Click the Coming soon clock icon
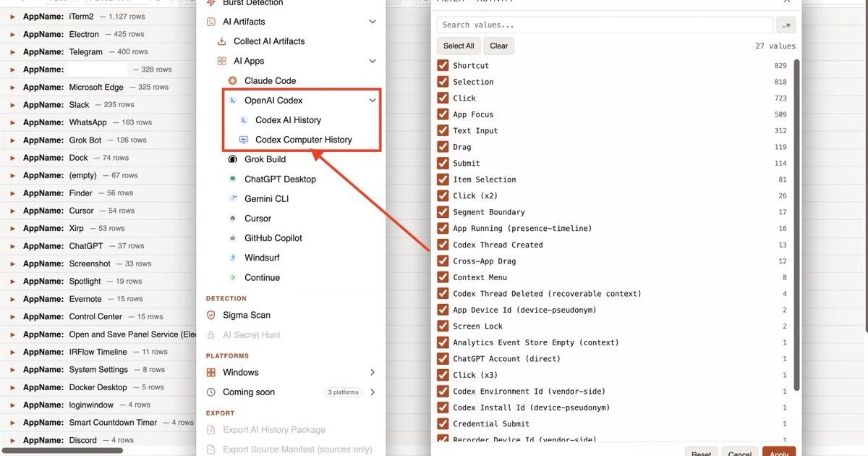Viewport: 868px width, 456px height. pos(211,392)
